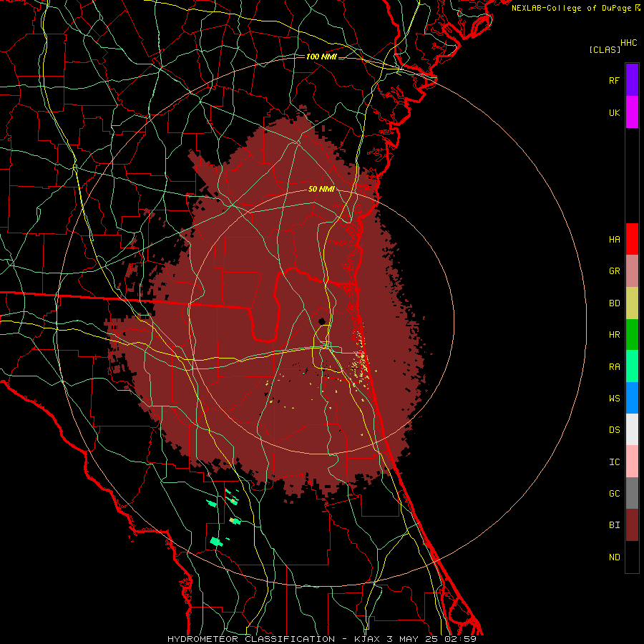The image size is (644, 644).
Task: Click the '100 NMI' range ring label
Action: point(321,57)
